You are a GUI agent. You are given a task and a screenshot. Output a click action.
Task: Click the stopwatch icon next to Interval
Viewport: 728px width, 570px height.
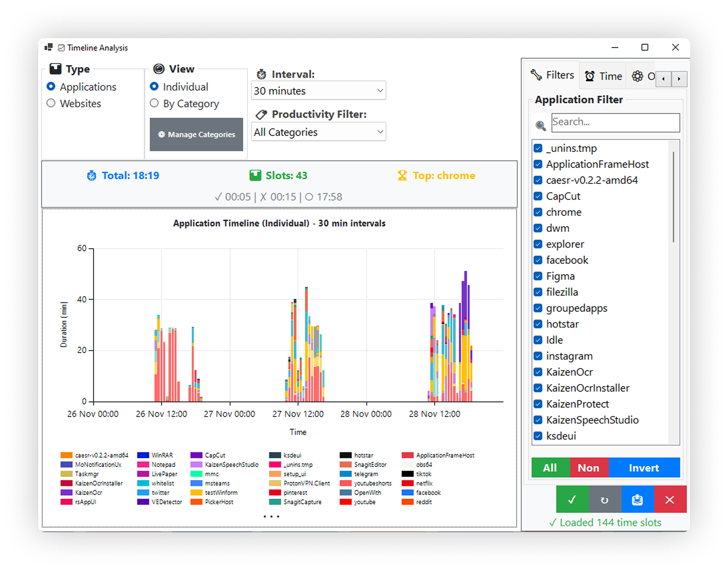261,74
